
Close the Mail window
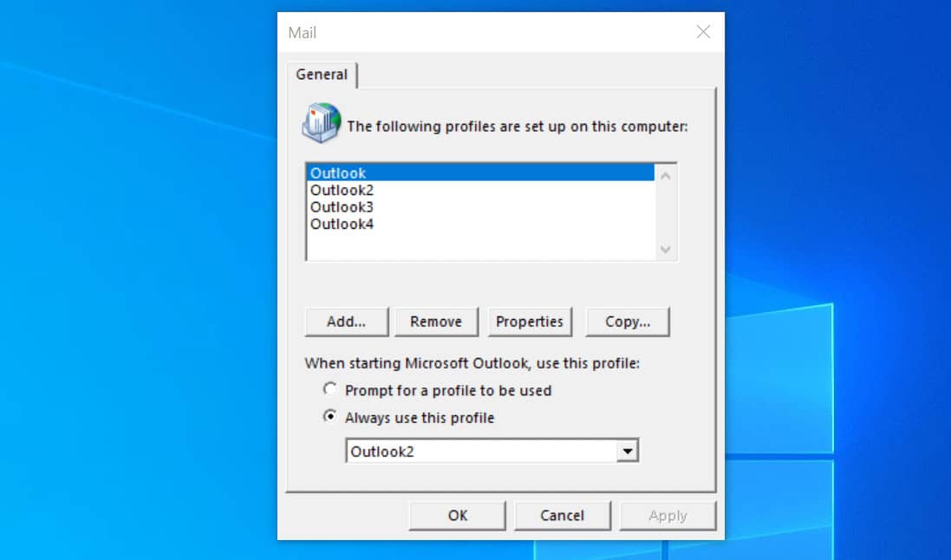703,31
